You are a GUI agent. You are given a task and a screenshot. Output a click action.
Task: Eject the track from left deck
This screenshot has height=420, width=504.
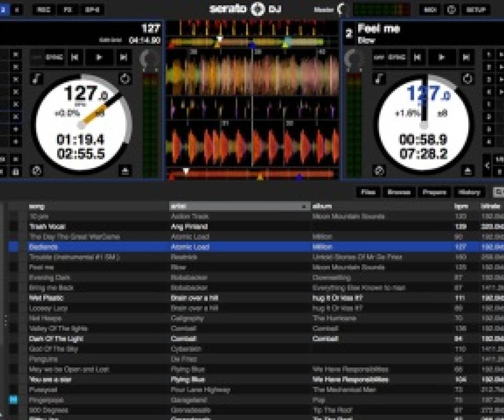point(125,171)
